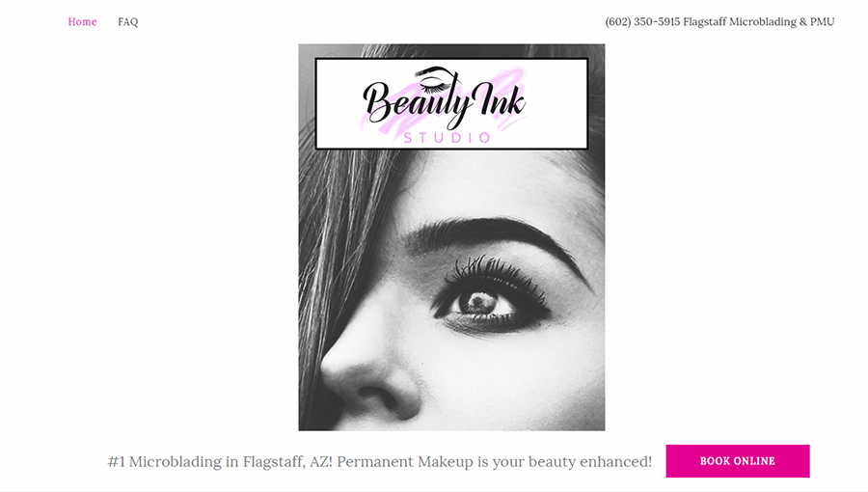Click the word Ink in the logo
This screenshot has width=868, height=492.
coord(500,101)
